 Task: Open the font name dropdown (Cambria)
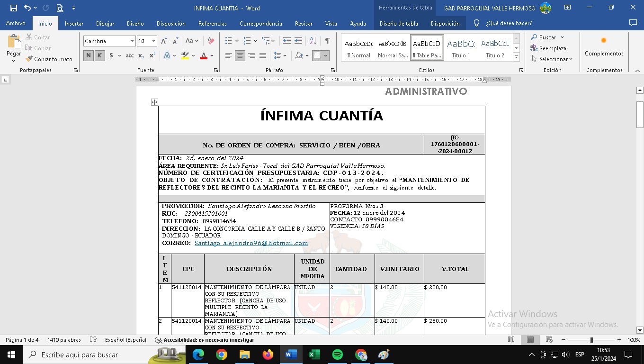(132, 42)
